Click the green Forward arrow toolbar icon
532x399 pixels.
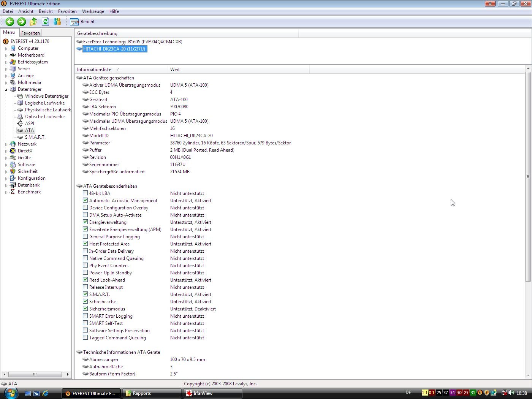click(22, 22)
